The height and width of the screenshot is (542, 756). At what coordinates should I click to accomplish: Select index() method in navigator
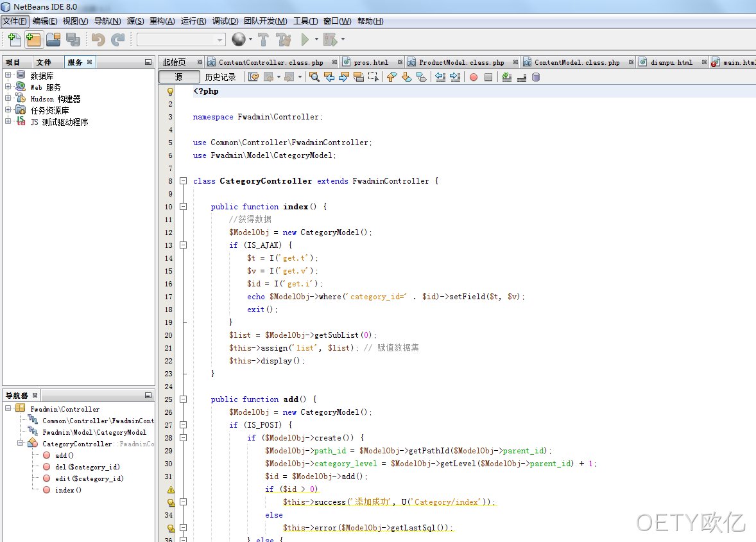pyautogui.click(x=68, y=490)
